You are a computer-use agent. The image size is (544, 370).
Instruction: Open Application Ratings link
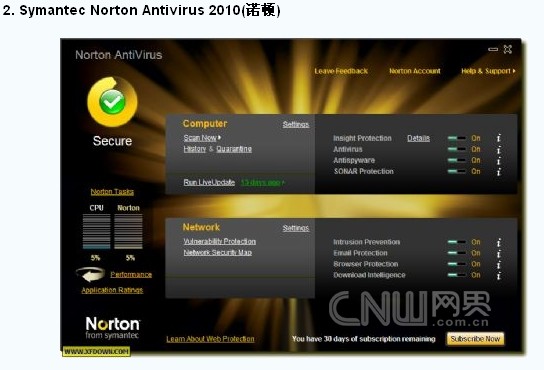pos(112,290)
